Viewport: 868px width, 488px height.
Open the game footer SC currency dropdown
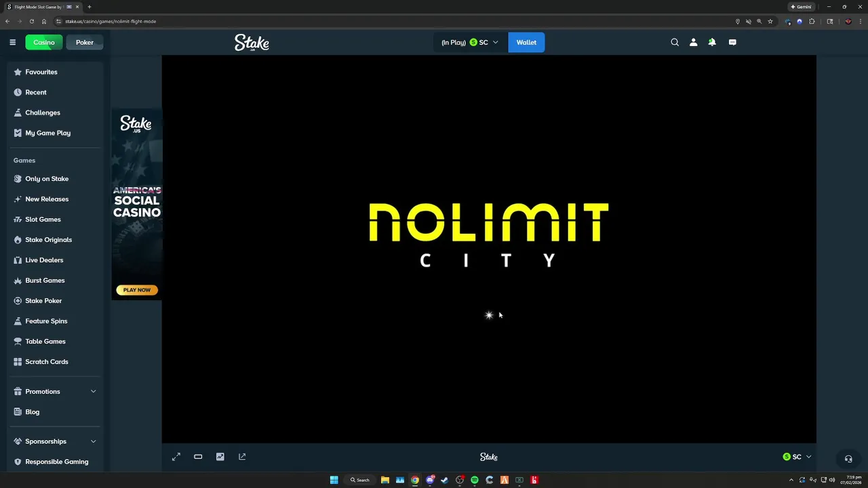point(797,457)
